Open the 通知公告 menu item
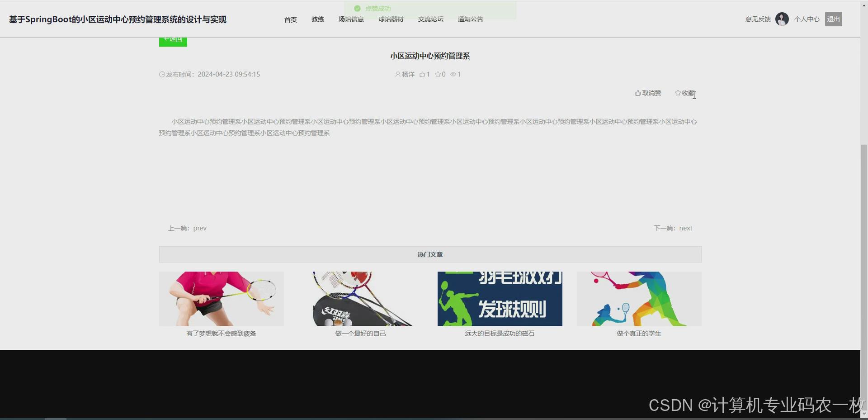Viewport: 868px width, 420px height. coord(471,19)
